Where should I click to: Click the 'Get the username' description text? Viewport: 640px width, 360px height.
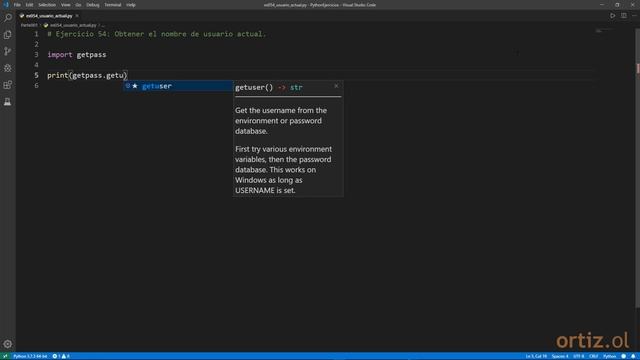pyautogui.click(x=281, y=121)
